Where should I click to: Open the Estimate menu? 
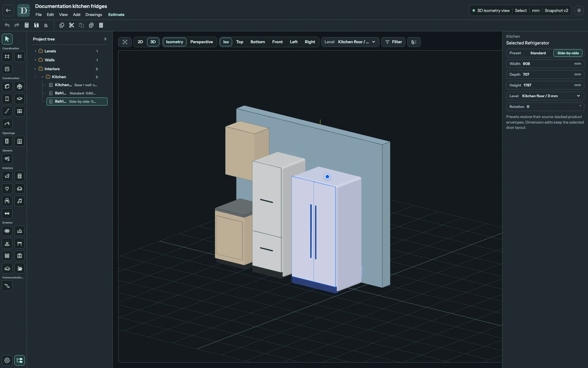point(116,15)
